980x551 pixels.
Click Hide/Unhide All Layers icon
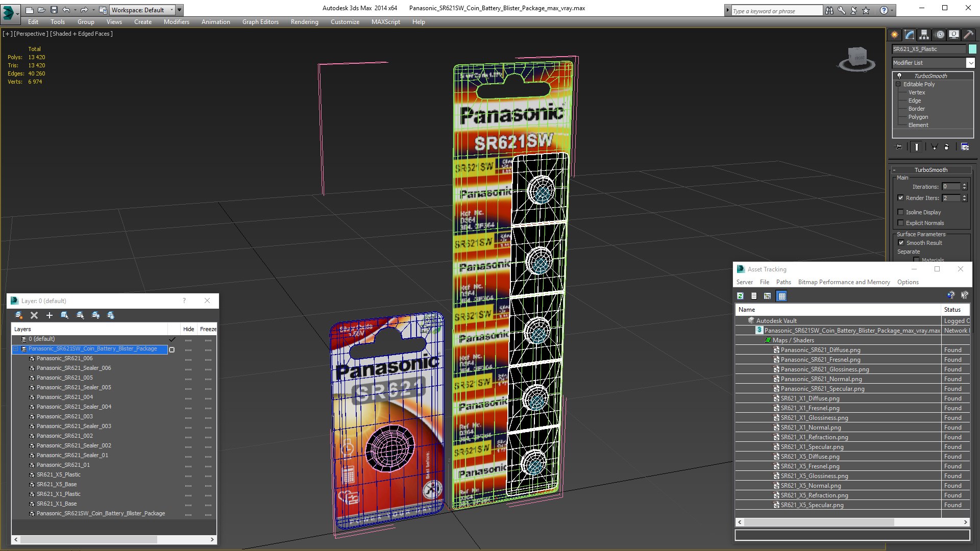point(95,315)
